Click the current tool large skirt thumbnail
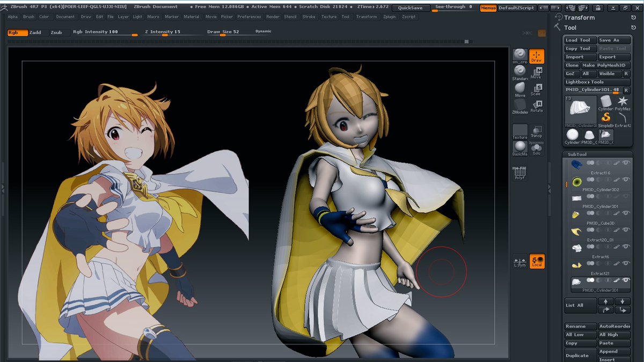Viewport: 644px width, 362px height. pyautogui.click(x=581, y=112)
